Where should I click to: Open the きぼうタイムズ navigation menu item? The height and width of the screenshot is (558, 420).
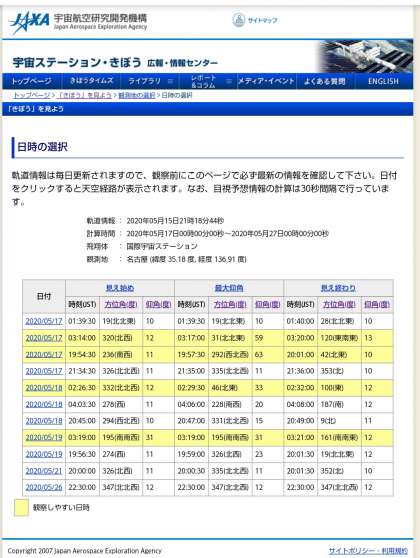[x=91, y=81]
